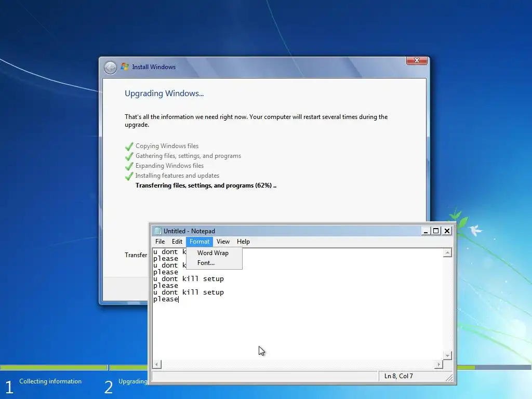Screen dimensions: 532x399
Task: Click the last 'u dont kill setup' line
Action: [x=188, y=292]
